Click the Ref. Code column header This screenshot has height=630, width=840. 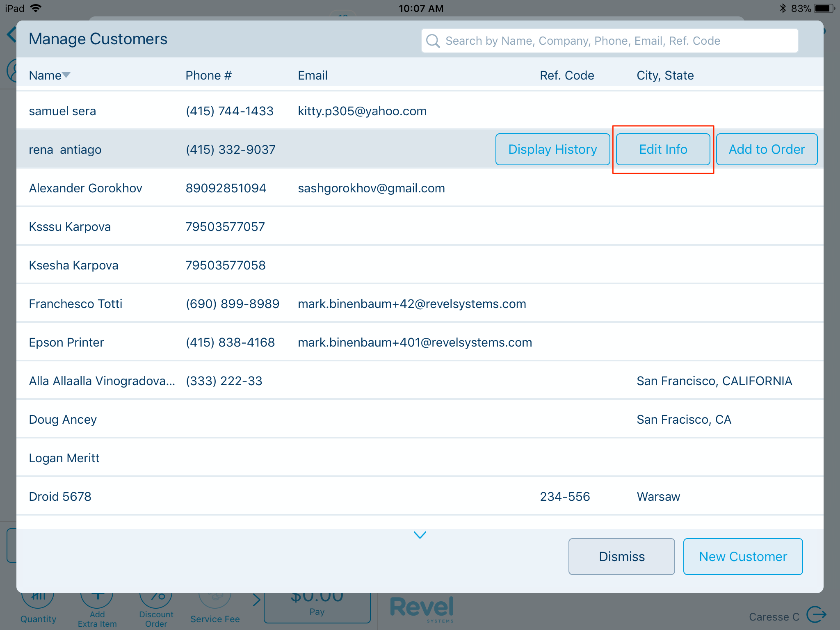click(566, 75)
